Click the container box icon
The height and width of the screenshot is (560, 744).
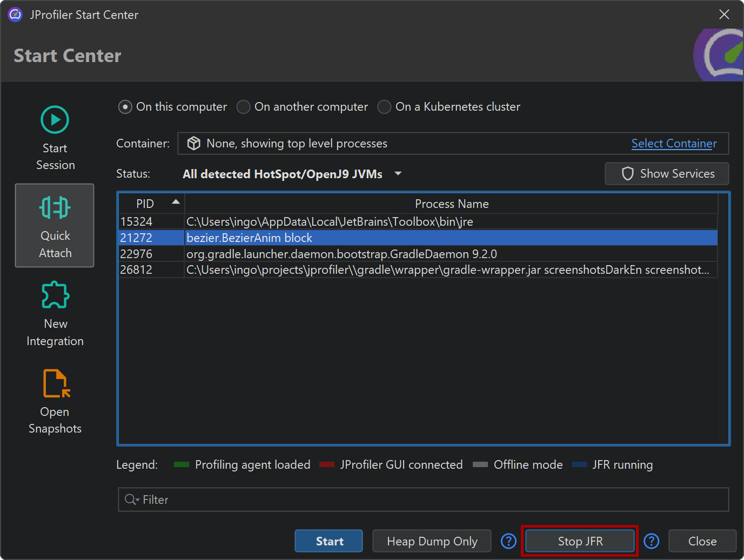tap(194, 143)
